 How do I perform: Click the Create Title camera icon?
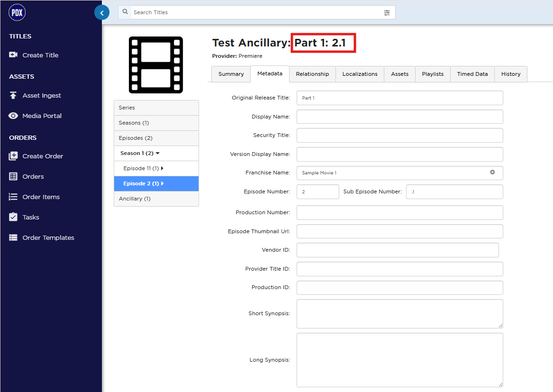pos(13,55)
